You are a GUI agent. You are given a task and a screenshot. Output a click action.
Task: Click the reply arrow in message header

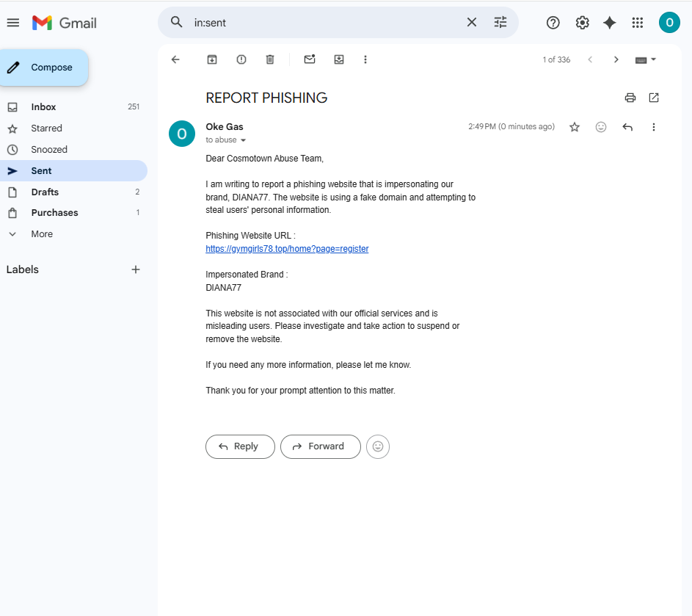point(627,127)
